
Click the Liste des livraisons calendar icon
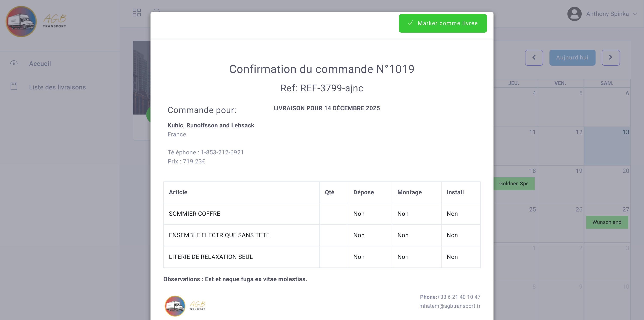point(14,86)
